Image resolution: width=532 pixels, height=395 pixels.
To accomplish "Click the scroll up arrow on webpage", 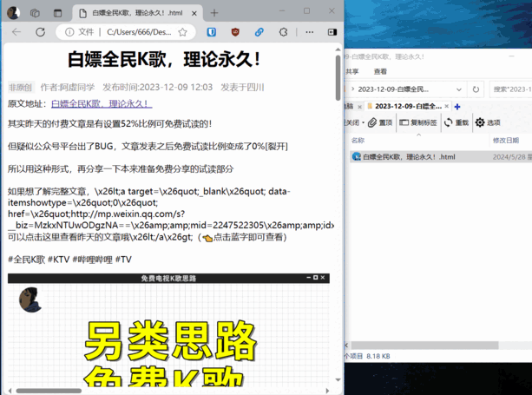I will click(x=338, y=49).
